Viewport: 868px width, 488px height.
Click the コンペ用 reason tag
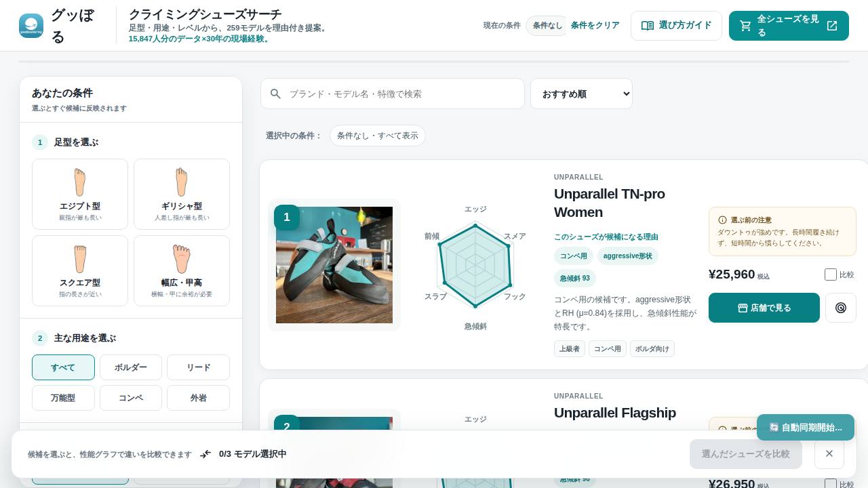(574, 256)
